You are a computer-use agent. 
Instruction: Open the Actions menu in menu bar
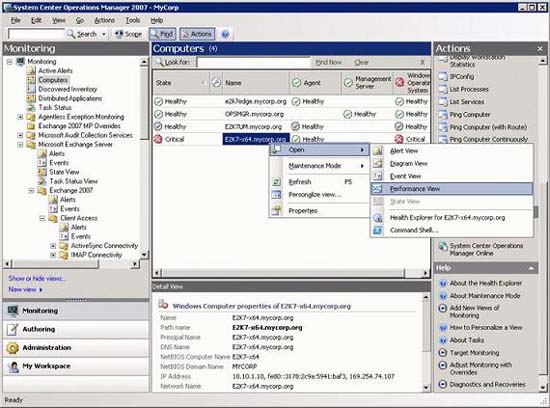[105, 20]
